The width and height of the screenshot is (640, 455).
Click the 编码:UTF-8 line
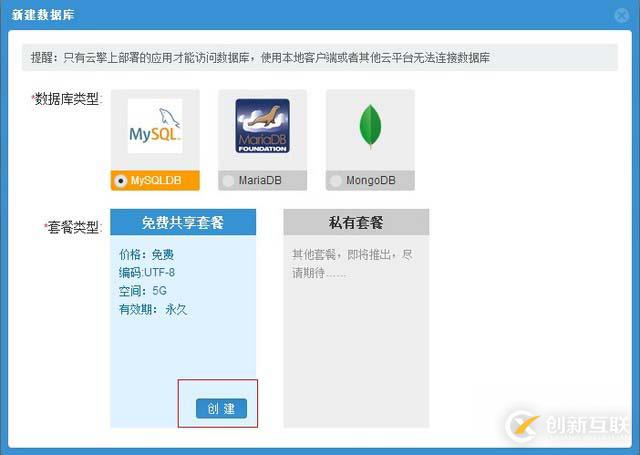point(147,273)
